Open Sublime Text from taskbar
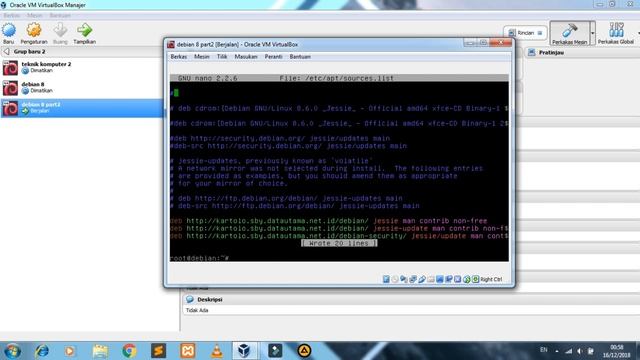Screen dimensions: 640x360 (x=158, y=351)
